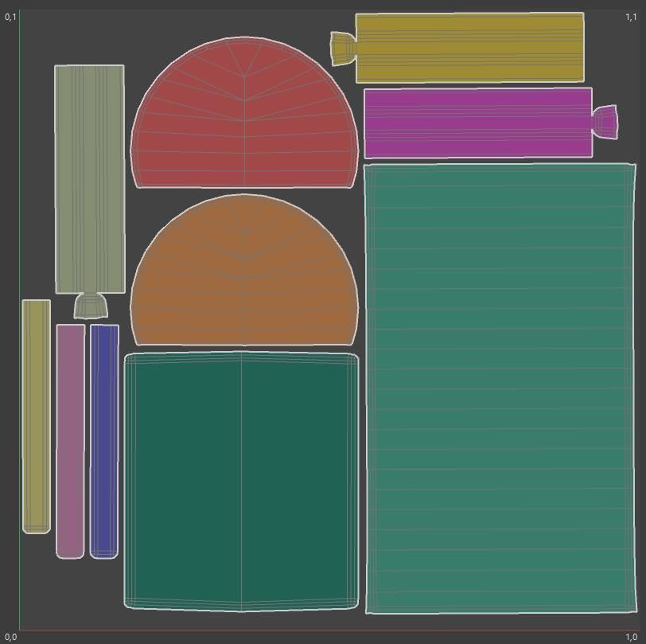Select the small mustard knob island beside the yellow rectangle
The height and width of the screenshot is (644, 646).
point(343,49)
